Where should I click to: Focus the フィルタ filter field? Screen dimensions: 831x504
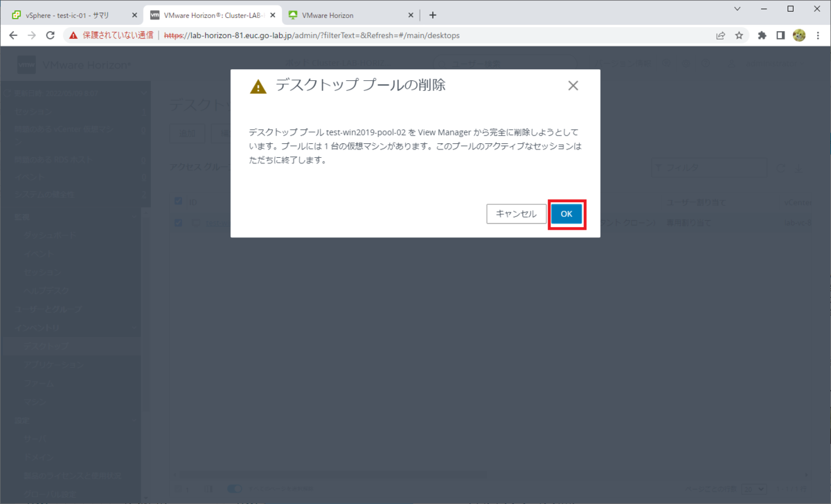[710, 168]
